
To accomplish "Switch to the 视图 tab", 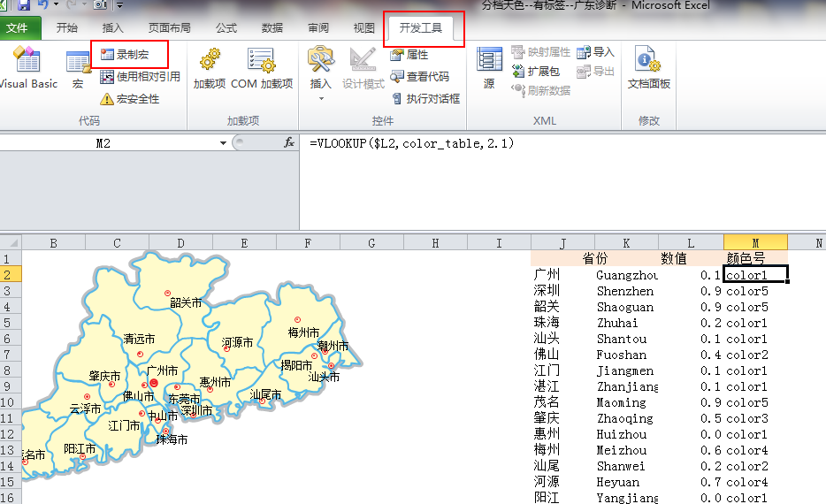I will coord(363,28).
